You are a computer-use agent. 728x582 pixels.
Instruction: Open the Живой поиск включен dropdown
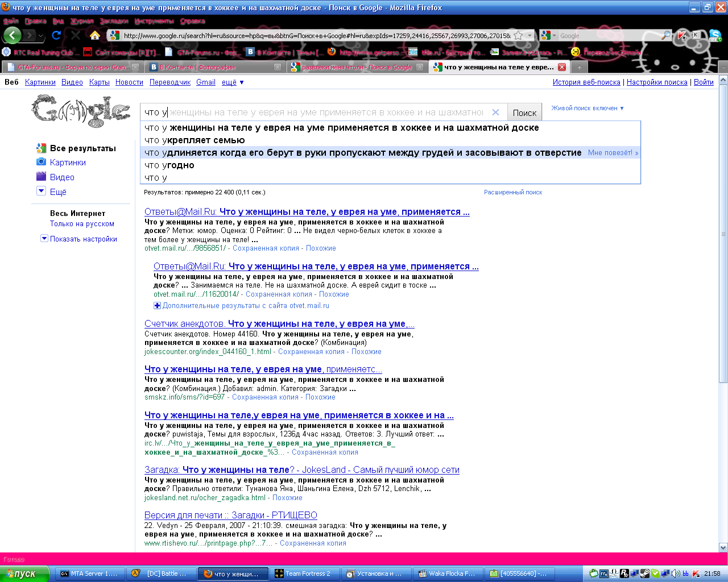point(588,108)
